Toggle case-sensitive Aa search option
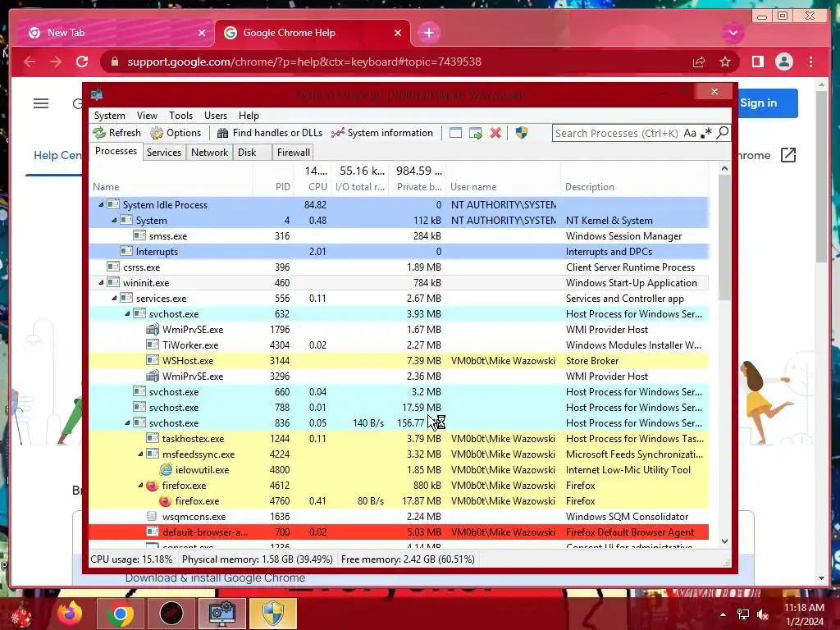Image resolution: width=840 pixels, height=630 pixels. click(689, 133)
